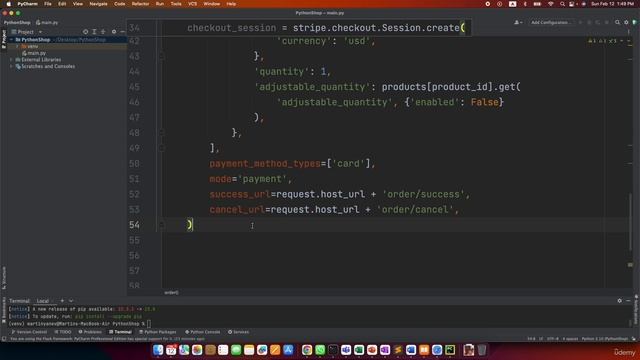Expand the venv folder

point(17,46)
